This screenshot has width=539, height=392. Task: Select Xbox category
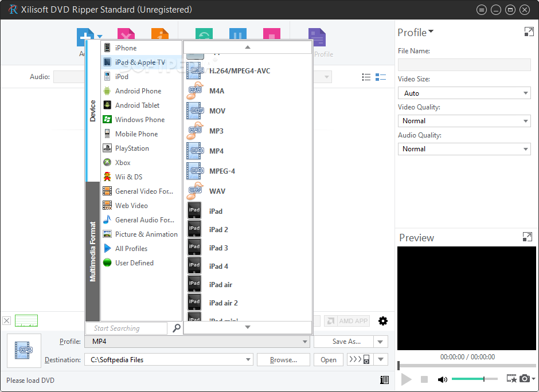click(141, 163)
